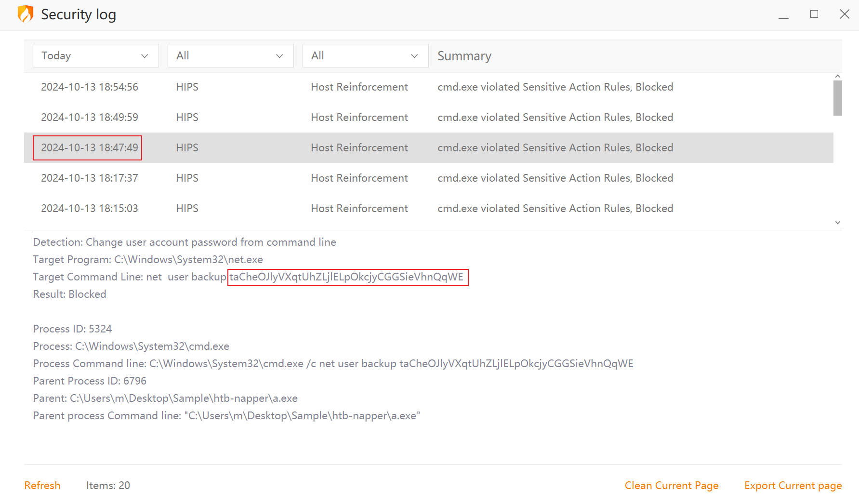This screenshot has width=859, height=504.
Task: Close the Security log window
Action: (x=845, y=14)
